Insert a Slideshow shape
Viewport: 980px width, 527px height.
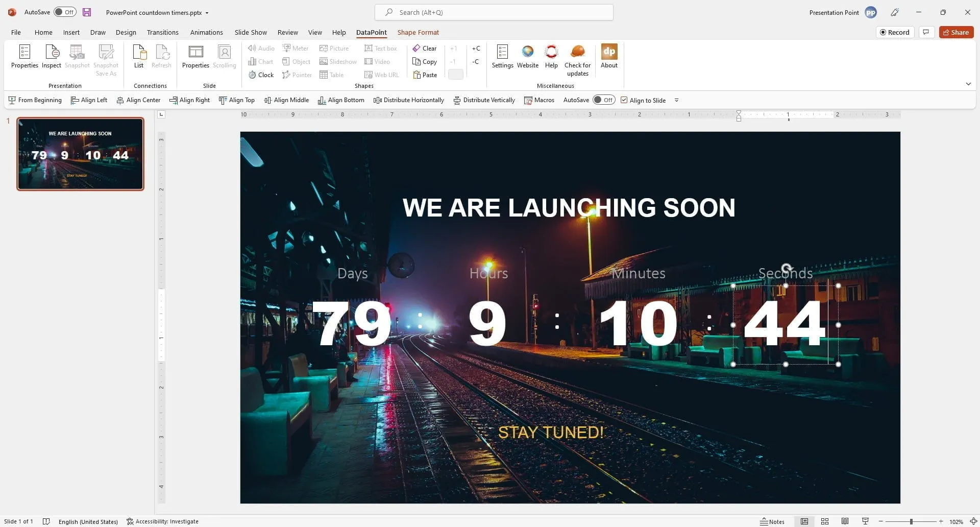(x=338, y=61)
